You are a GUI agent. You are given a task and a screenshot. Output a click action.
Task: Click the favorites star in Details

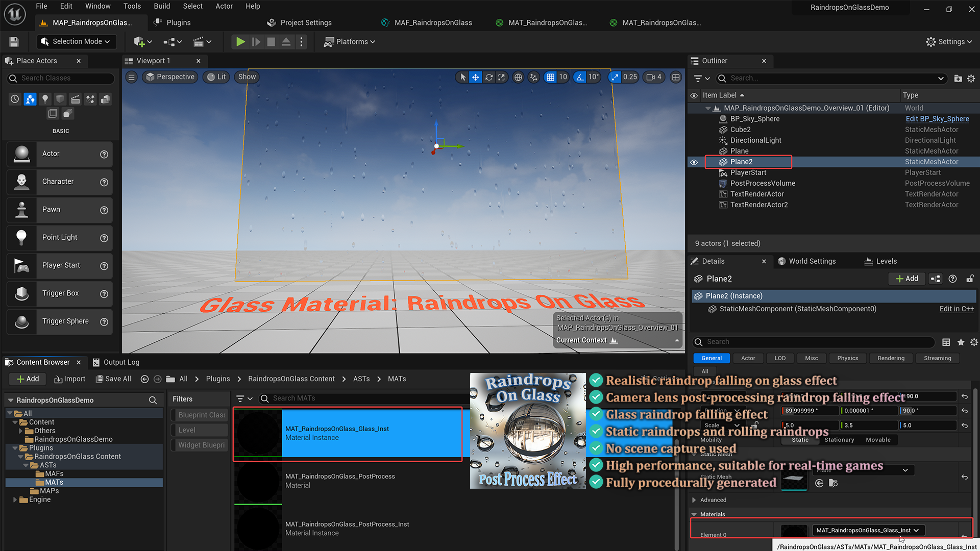(961, 342)
